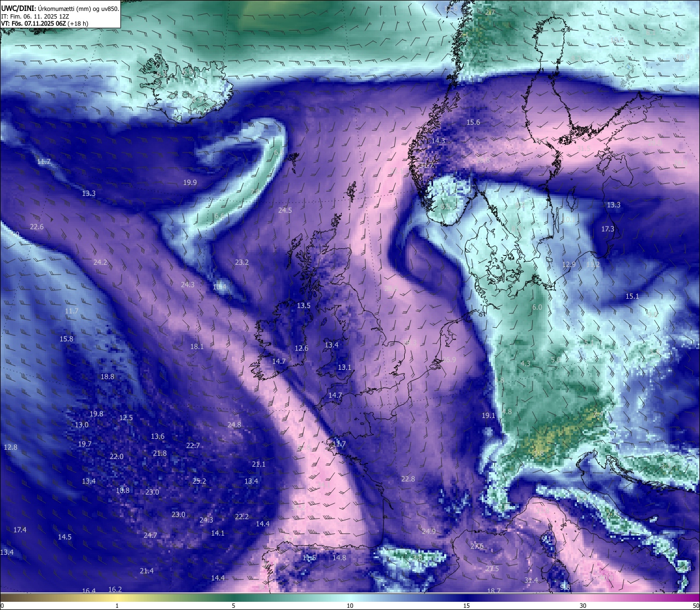This screenshot has height=610, width=700.
Task: Click the 14.1 value label
Action: click(x=218, y=533)
